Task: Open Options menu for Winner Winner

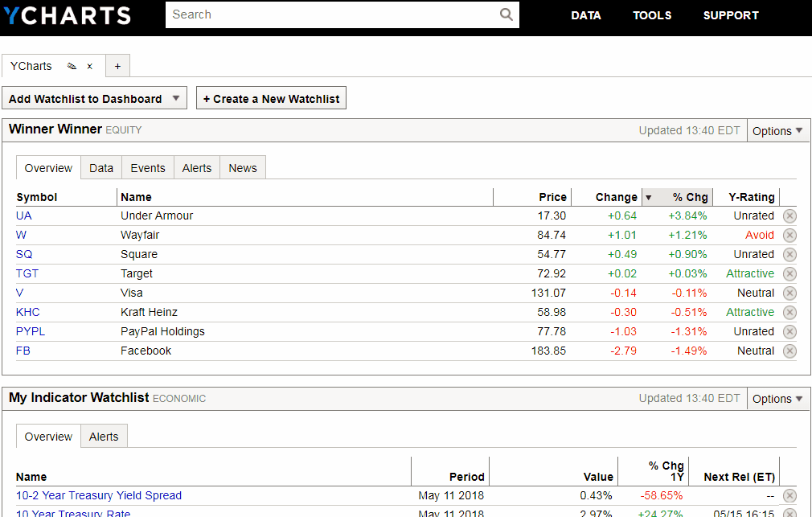Action: [x=777, y=131]
